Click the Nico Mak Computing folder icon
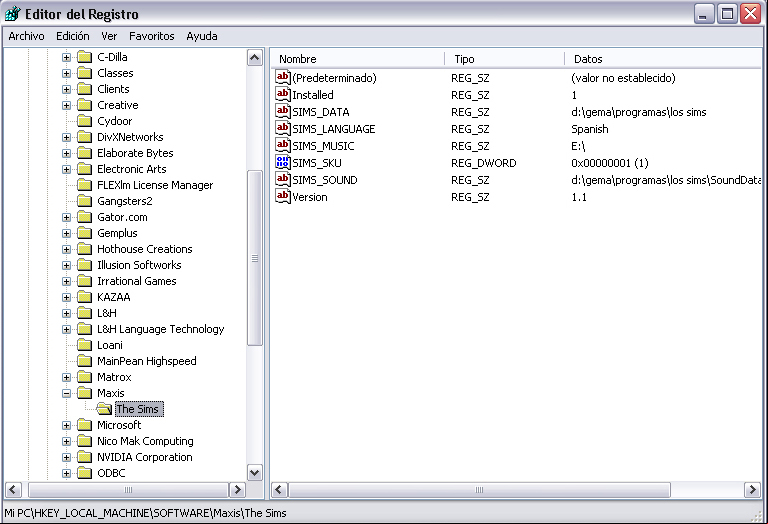Screen dimensions: 768x524 [x=85, y=441]
